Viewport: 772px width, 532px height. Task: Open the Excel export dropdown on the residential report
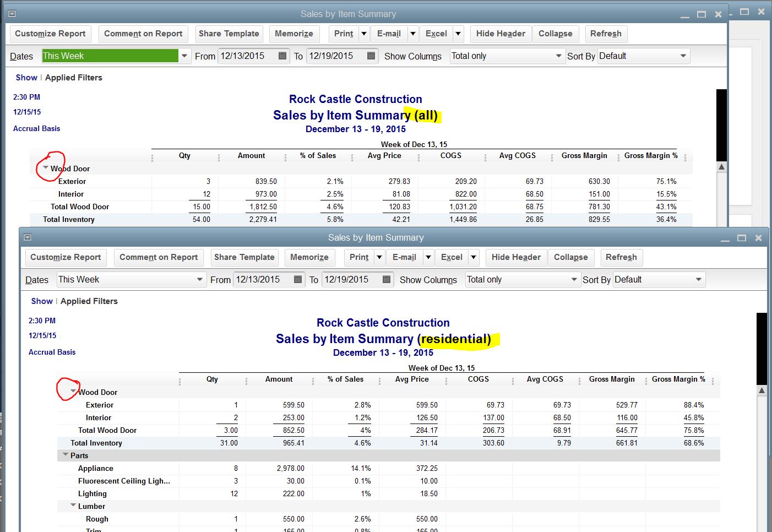point(472,257)
